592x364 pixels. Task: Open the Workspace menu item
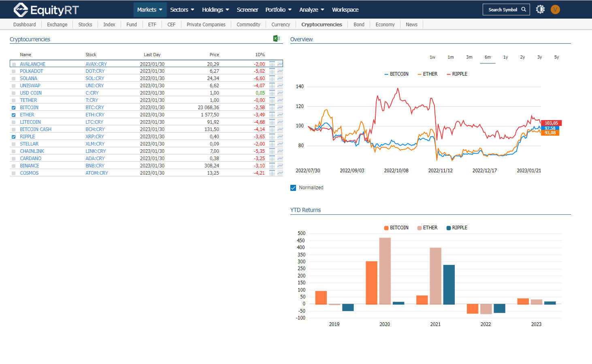click(x=345, y=10)
